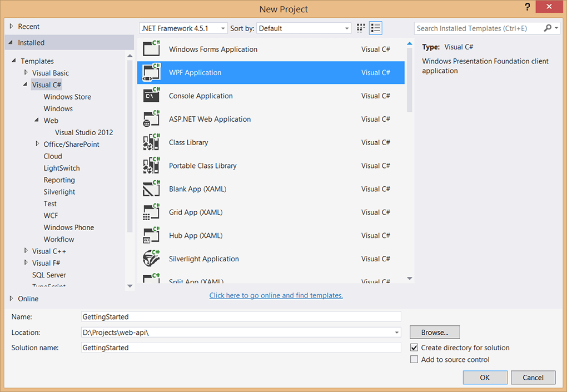
Task: Click the tree panel scroll down arrow
Action: point(130,286)
